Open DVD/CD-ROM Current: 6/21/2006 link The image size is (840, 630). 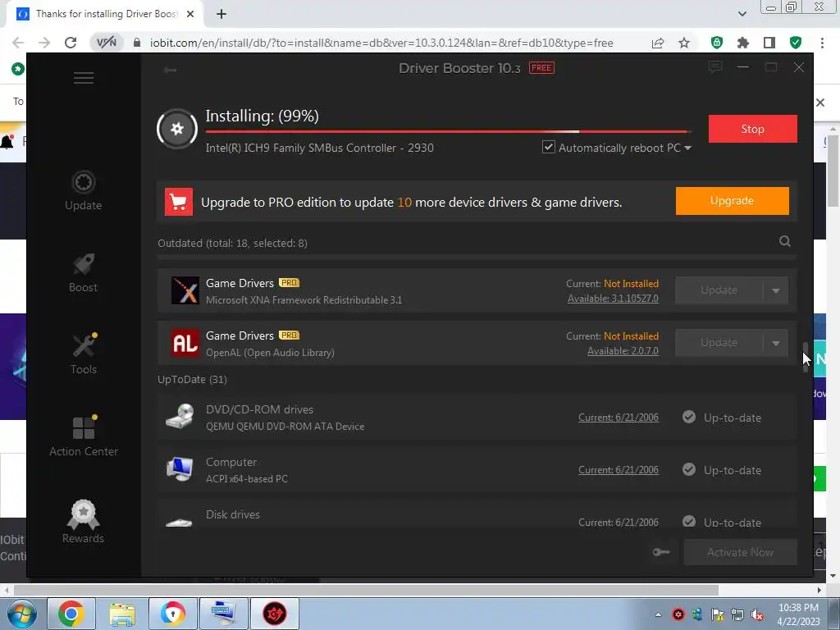pyautogui.click(x=619, y=418)
